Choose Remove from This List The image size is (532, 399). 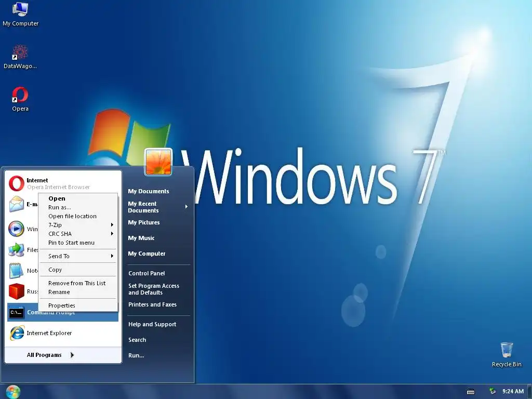pyautogui.click(x=78, y=283)
